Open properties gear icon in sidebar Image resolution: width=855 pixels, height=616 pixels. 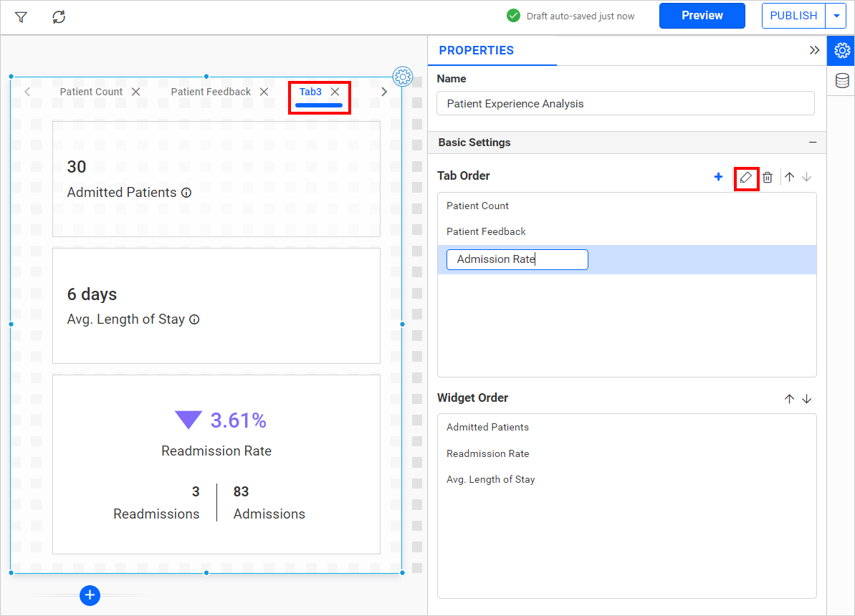coord(842,50)
